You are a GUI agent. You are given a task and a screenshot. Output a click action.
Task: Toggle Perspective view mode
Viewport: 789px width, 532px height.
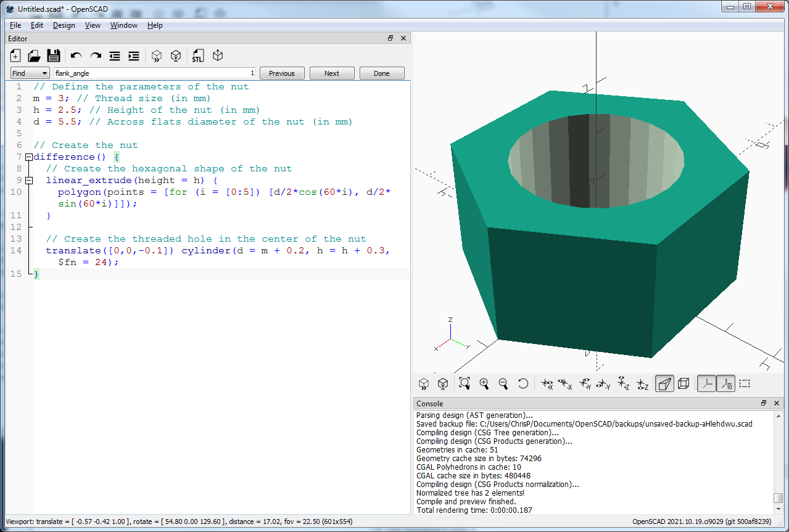coord(664,384)
